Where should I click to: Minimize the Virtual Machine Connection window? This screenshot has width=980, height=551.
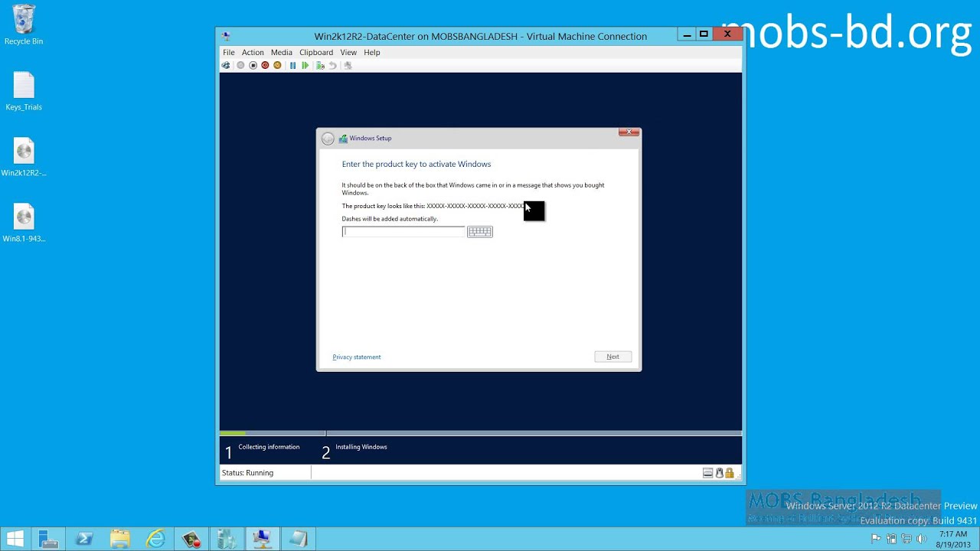pos(687,34)
